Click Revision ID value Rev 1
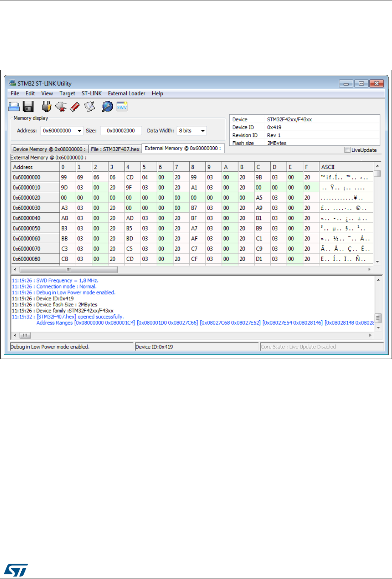392x579 pixels. click(x=274, y=135)
